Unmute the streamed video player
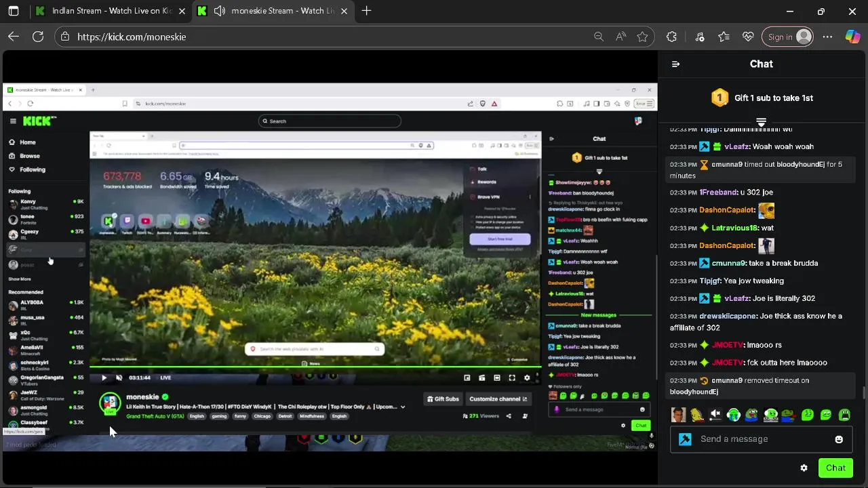 (x=119, y=378)
